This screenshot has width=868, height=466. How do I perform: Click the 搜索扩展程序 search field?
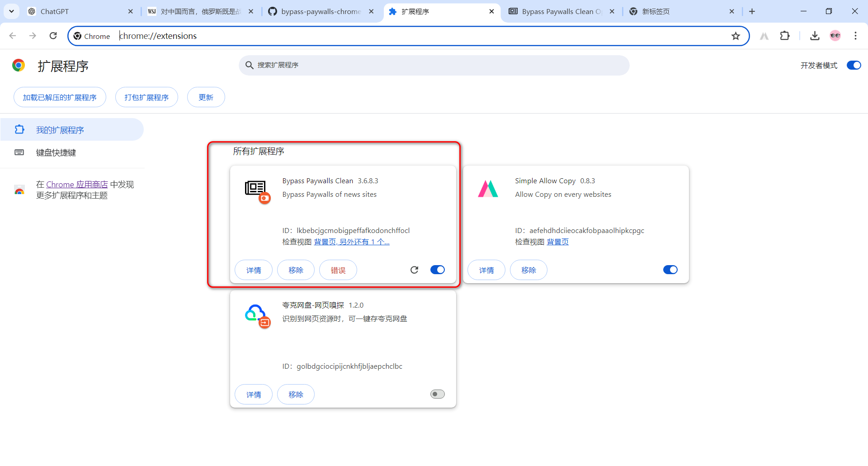[434, 65]
